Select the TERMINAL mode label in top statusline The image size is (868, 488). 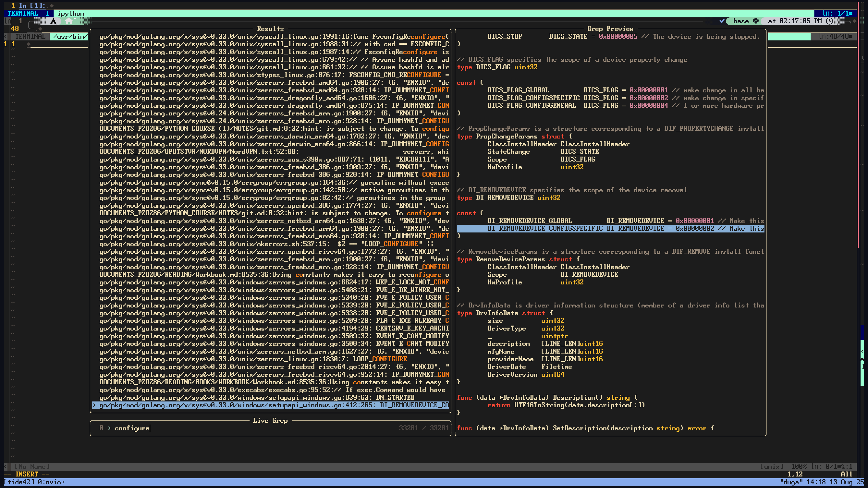point(23,14)
